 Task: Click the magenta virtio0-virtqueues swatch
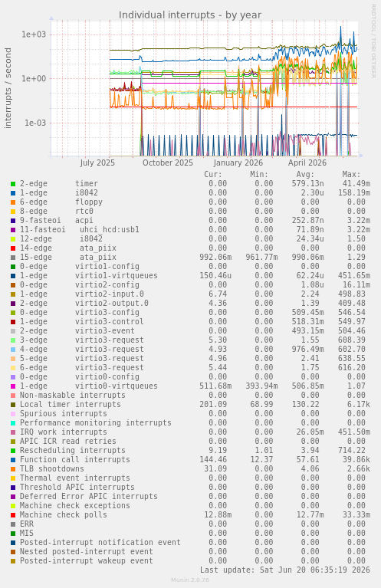13,386
